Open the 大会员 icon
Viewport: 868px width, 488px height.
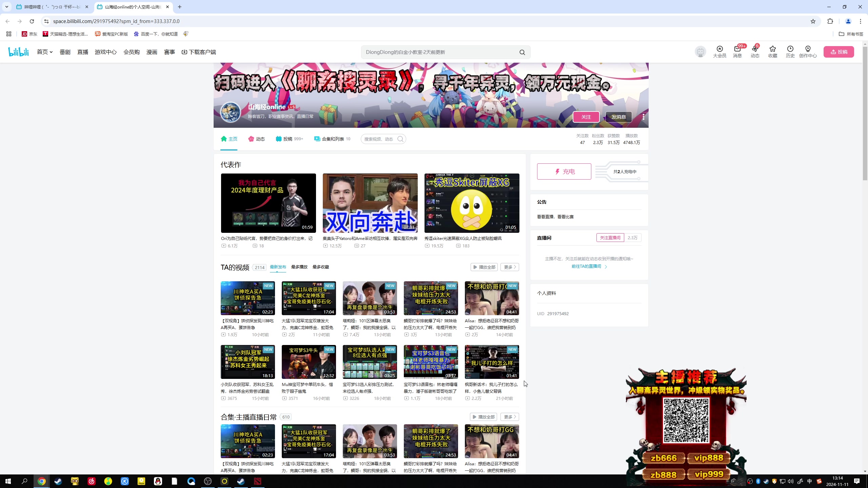719,52
